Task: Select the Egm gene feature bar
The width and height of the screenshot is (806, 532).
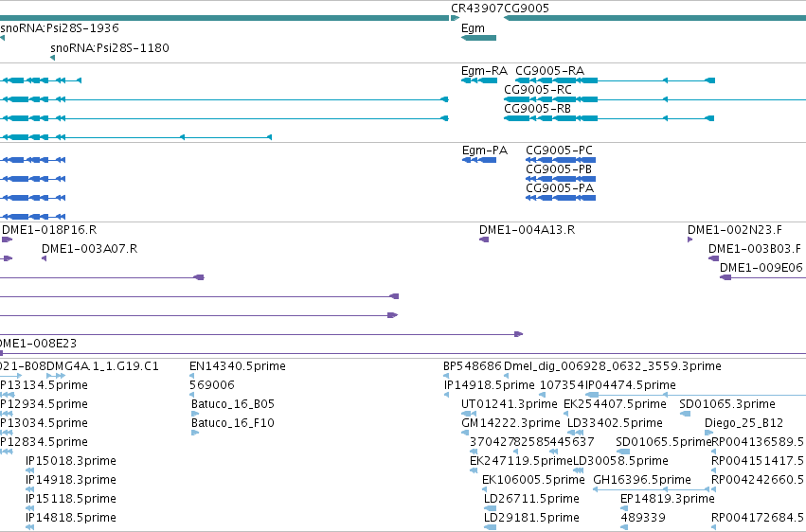Action: click(x=478, y=38)
